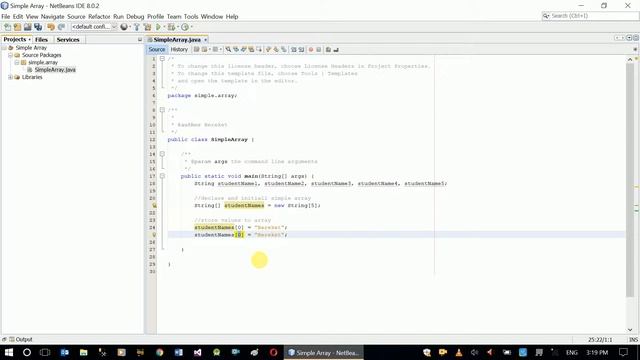The image size is (640, 360).
Task: Click the hint lightbulb on line 21
Action: 154,205
